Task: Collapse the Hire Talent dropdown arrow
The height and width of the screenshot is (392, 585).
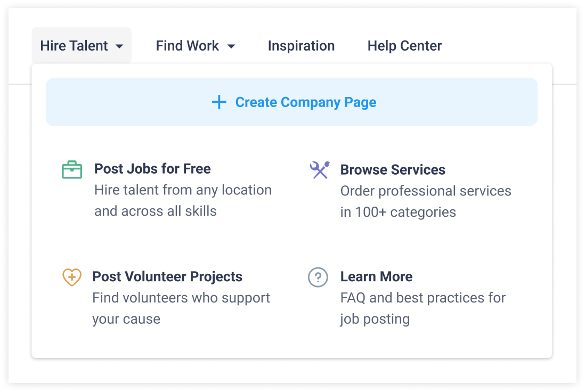Action: tap(119, 46)
